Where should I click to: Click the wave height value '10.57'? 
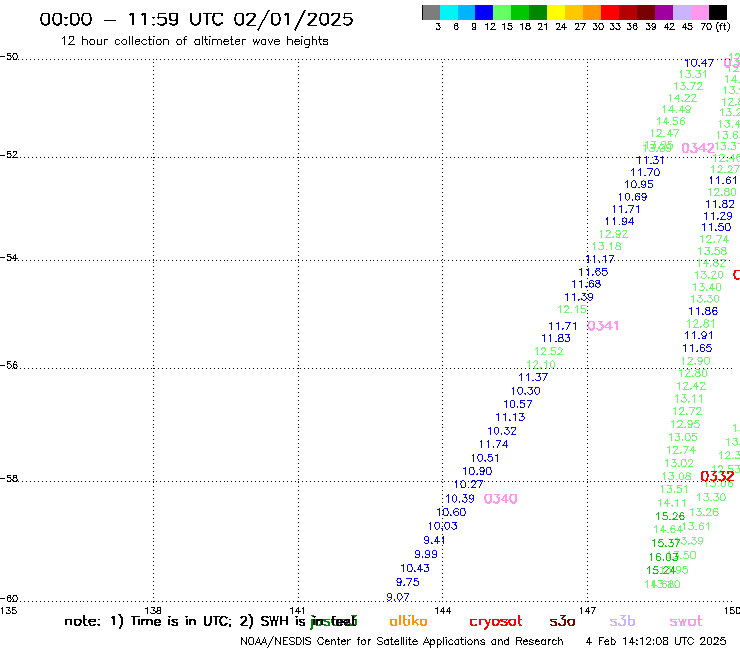click(x=518, y=405)
